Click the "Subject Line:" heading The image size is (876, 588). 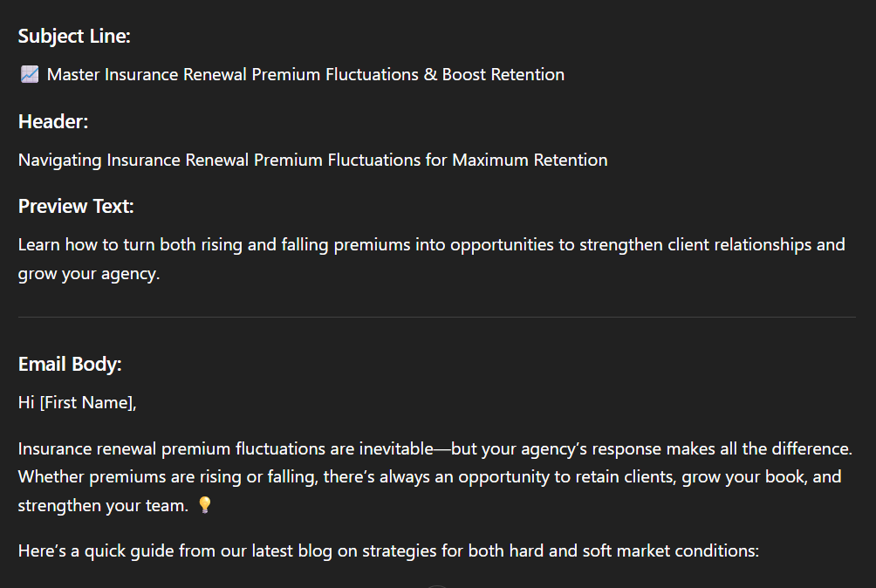[x=74, y=37]
